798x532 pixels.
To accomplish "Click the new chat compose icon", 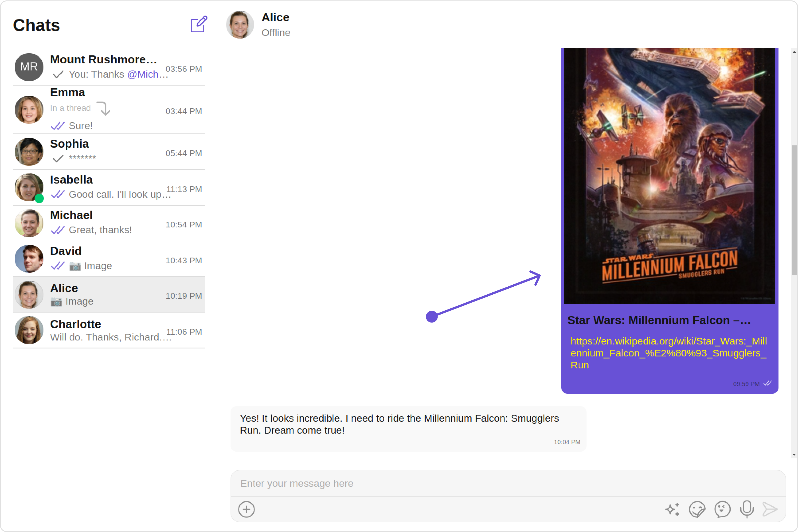I will click(198, 24).
